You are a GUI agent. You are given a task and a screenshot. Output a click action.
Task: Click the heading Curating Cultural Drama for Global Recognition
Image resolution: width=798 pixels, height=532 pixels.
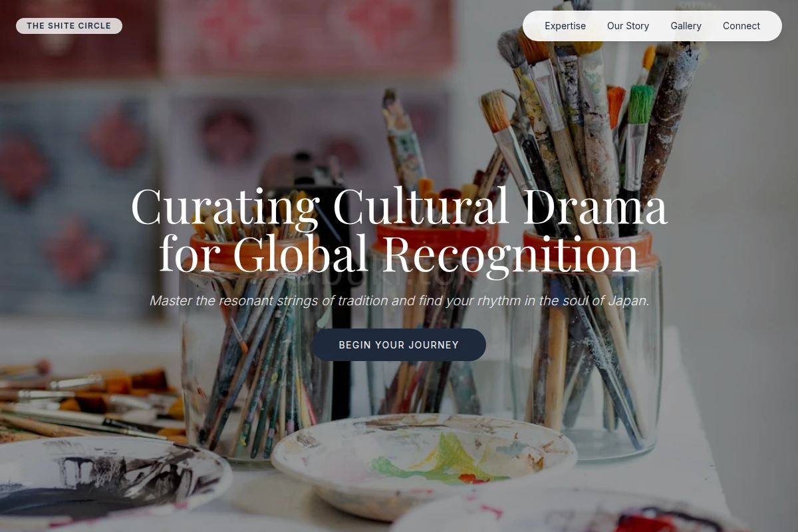(x=399, y=230)
